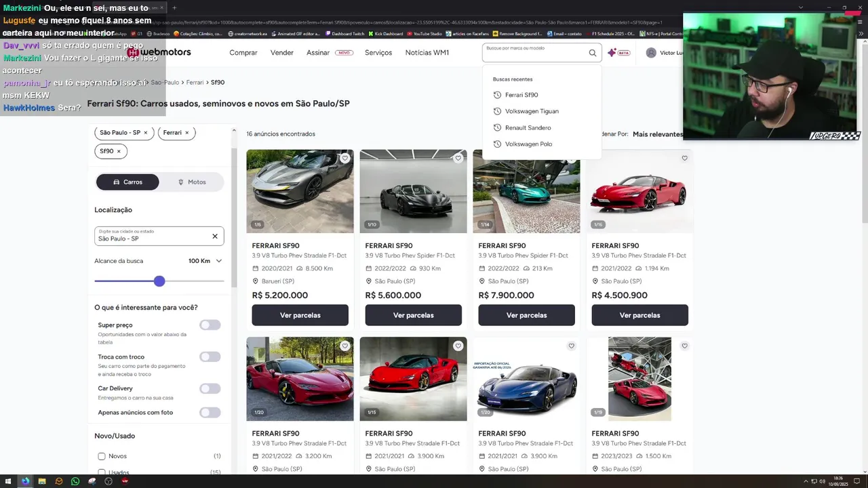This screenshot has height=488, width=868.
Task: Check the Usados checkbox
Action: (x=102, y=472)
